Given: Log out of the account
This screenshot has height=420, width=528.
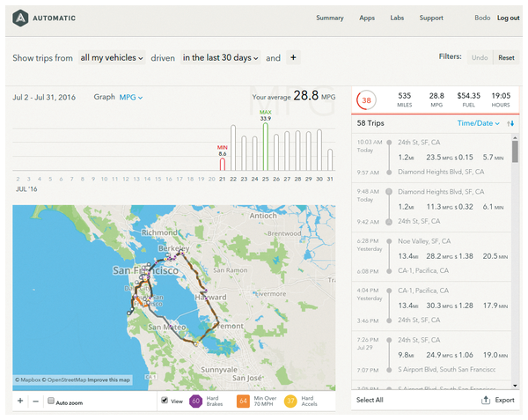Looking at the screenshot, I should 508,18.
